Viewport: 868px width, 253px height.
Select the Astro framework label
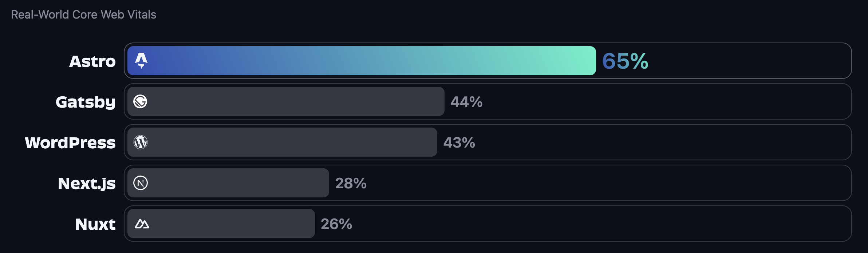point(92,61)
